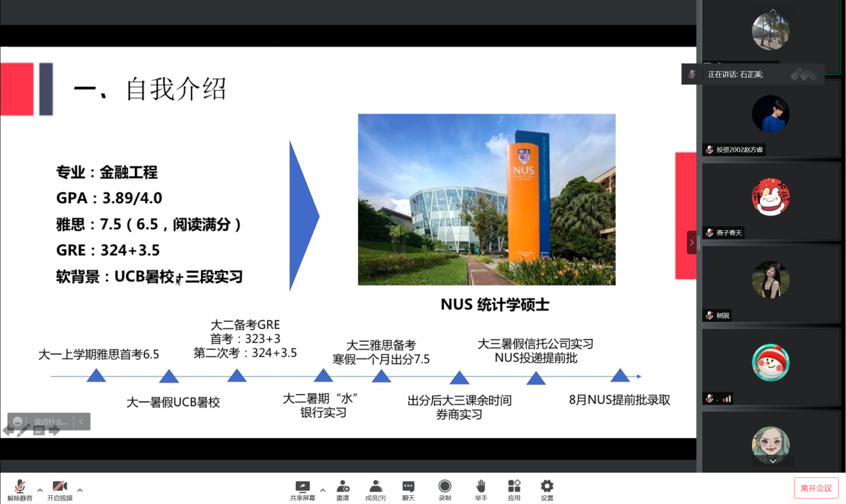Image resolution: width=846 pixels, height=504 pixels.
Task: Open the slide navigator icon
Action: 39,431
